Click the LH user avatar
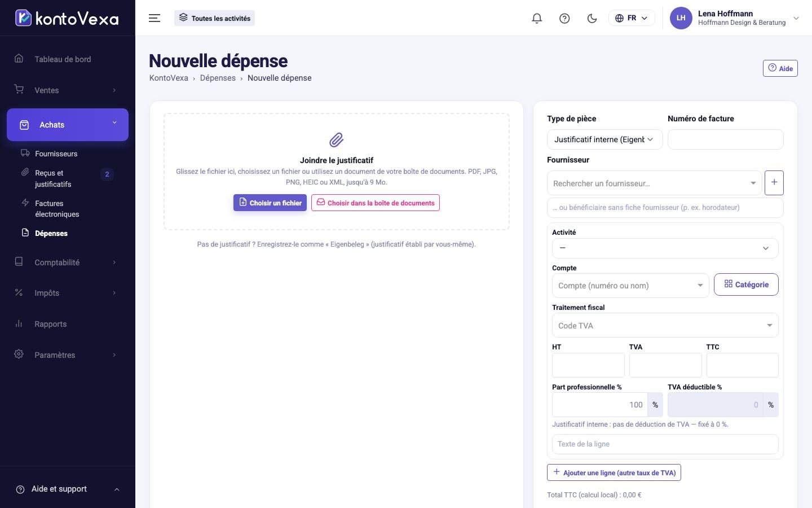 pyautogui.click(x=681, y=18)
